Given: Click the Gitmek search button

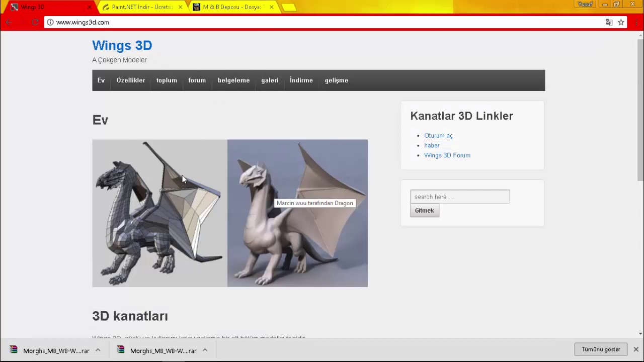Looking at the screenshot, I should pos(424,211).
